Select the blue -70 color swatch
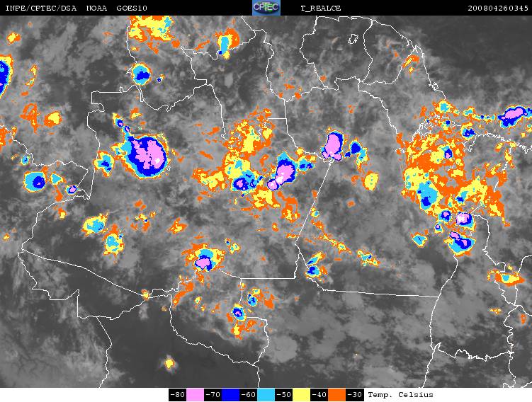Screen dimensions: 532x402 [x=230, y=395]
